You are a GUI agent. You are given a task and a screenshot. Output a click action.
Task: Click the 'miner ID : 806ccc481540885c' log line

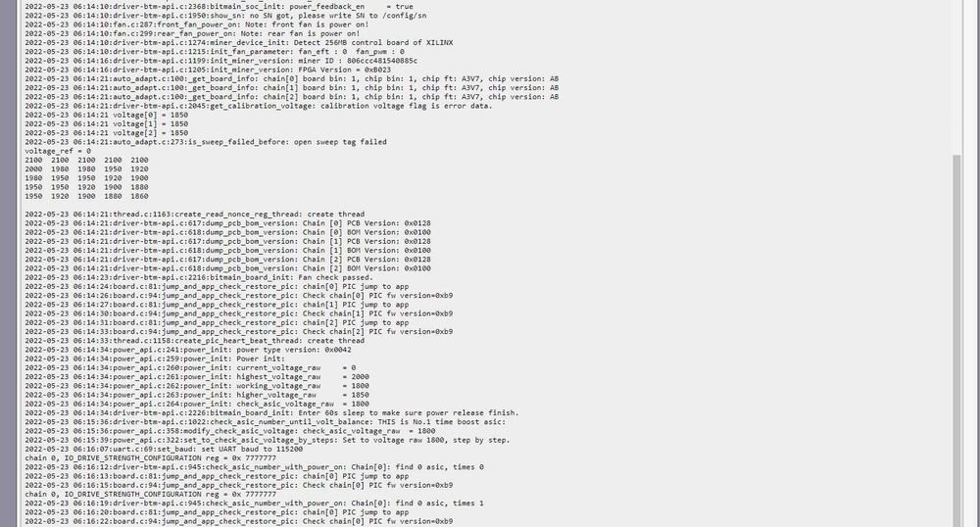[220, 61]
